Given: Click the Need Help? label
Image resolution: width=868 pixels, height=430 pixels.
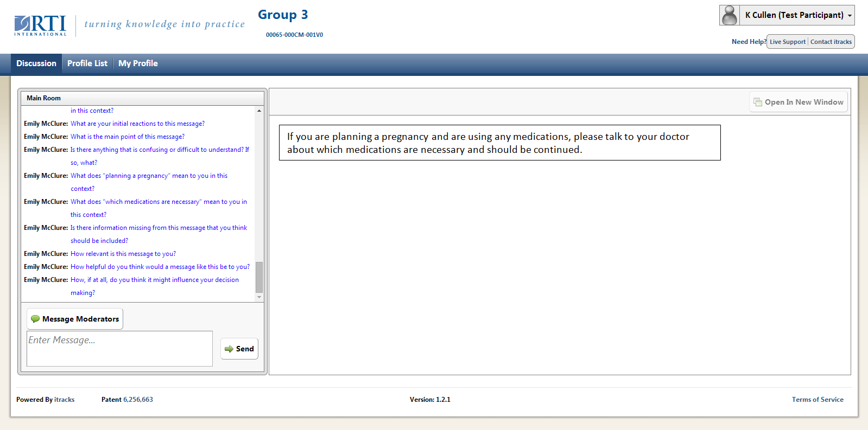Looking at the screenshot, I should tap(749, 42).
